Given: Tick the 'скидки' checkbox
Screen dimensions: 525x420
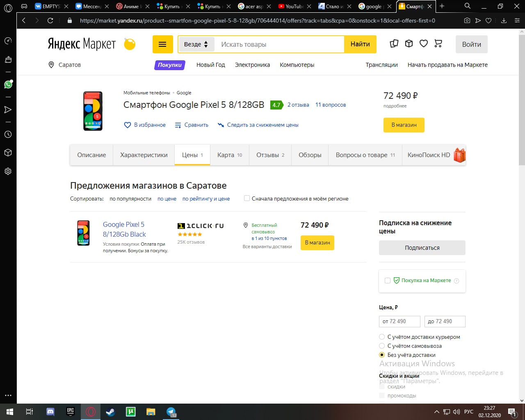Looking at the screenshot, I should (382, 386).
